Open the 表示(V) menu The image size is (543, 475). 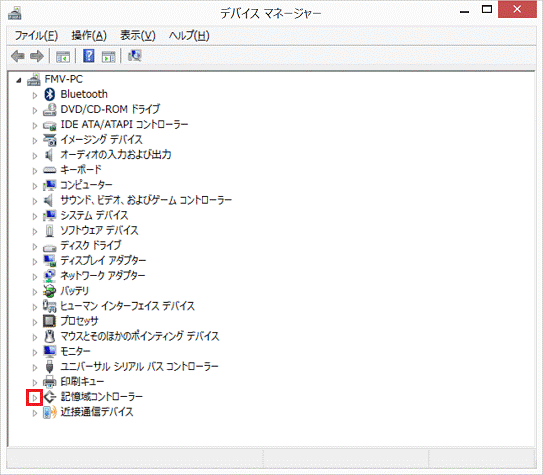tap(138, 36)
